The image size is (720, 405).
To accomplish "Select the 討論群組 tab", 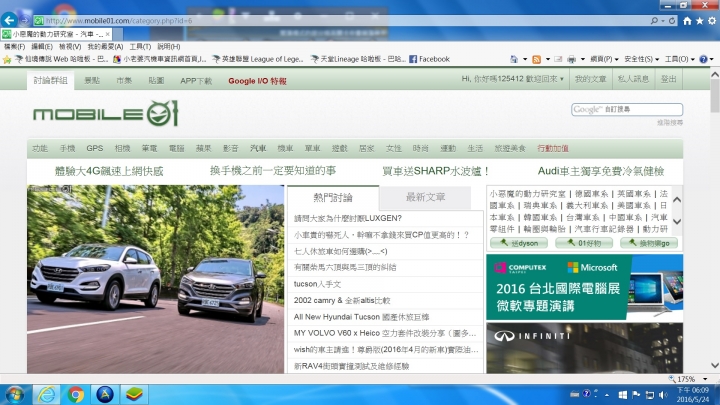I will [x=51, y=80].
